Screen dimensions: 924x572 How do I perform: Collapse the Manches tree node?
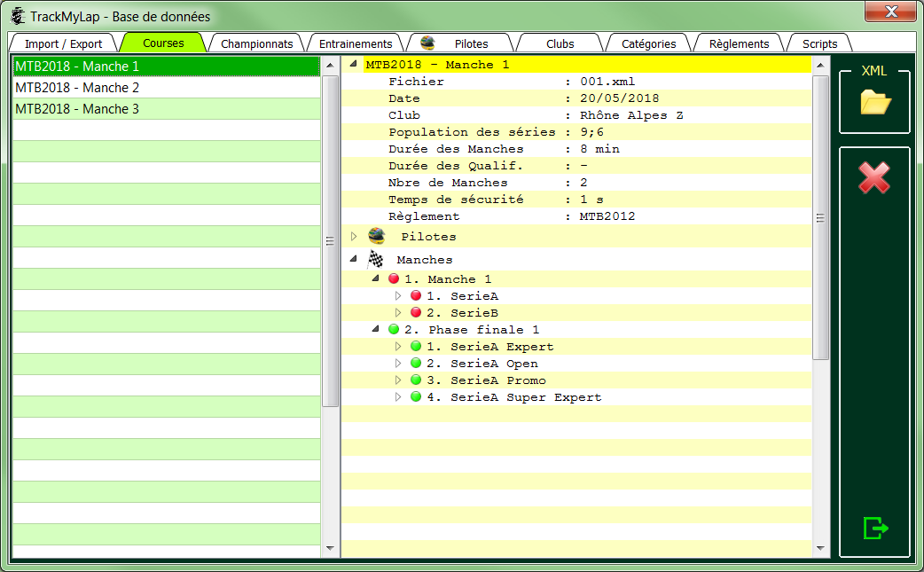pyautogui.click(x=353, y=259)
